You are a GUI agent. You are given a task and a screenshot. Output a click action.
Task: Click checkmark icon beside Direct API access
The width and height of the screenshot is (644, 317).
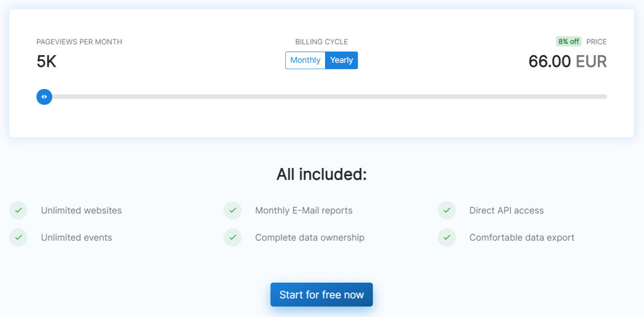447,211
